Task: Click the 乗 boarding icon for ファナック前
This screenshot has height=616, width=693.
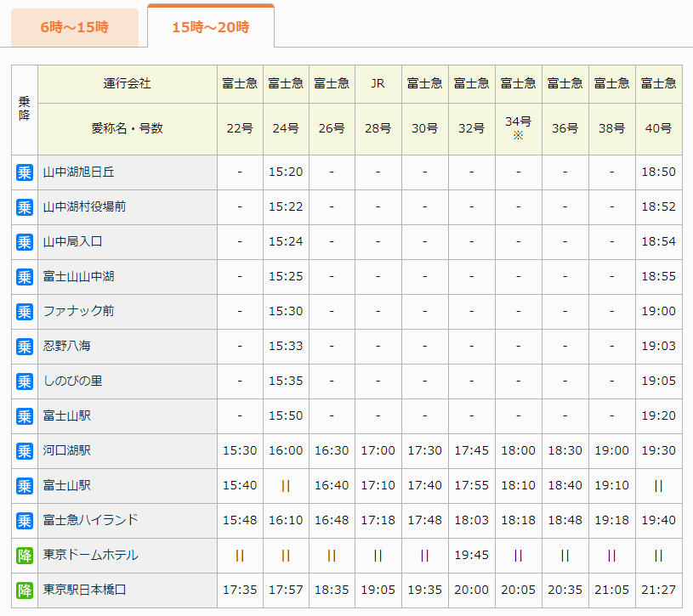Action: click(25, 312)
